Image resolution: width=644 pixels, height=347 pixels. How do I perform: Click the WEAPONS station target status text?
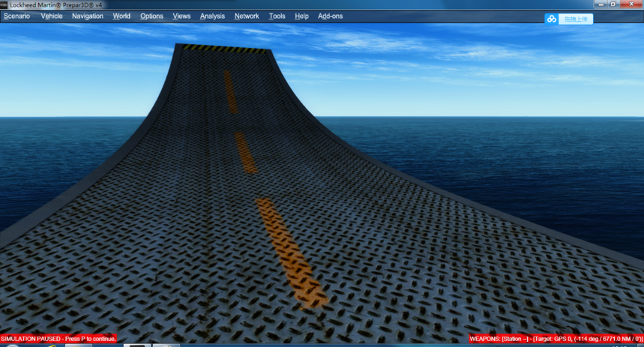pos(556,339)
